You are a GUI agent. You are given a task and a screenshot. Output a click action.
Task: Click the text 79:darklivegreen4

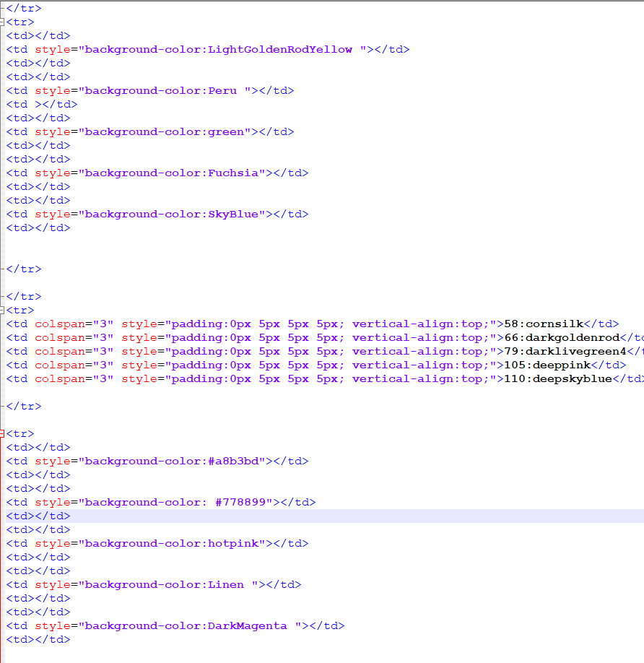point(565,352)
